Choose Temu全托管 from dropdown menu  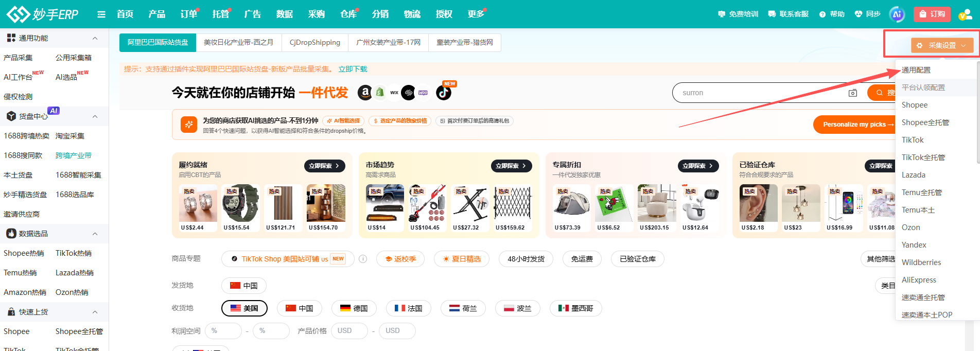coord(922,192)
